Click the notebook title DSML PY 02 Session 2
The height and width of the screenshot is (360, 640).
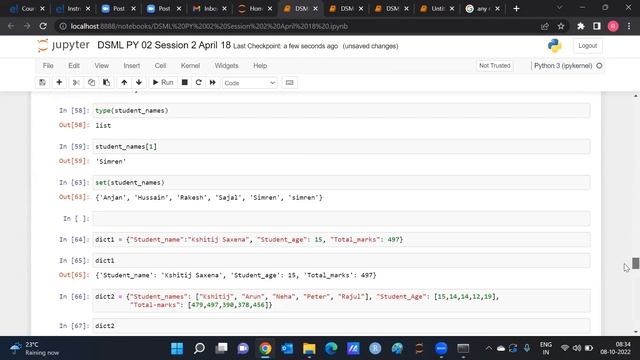point(164,45)
